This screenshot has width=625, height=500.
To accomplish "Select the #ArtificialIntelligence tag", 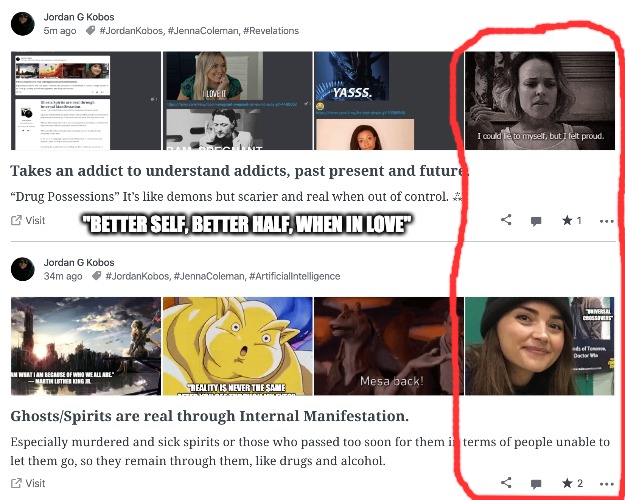I will 295,276.
